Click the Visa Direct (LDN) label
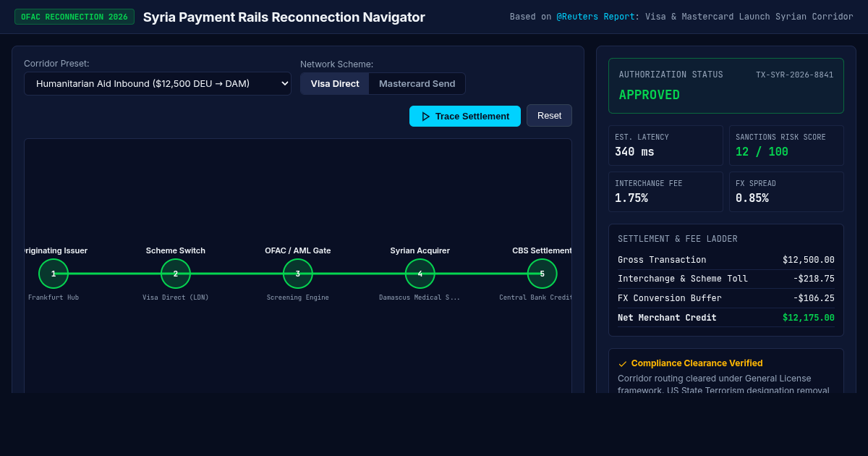868x456 pixels. pyautogui.click(x=176, y=297)
